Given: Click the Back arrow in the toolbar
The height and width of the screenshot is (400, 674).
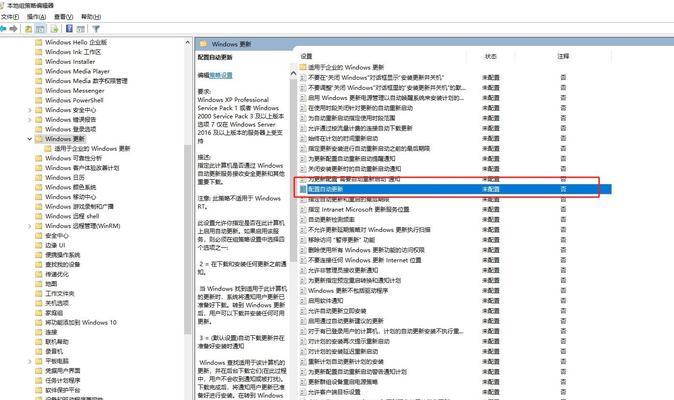Looking at the screenshot, I should [3, 29].
